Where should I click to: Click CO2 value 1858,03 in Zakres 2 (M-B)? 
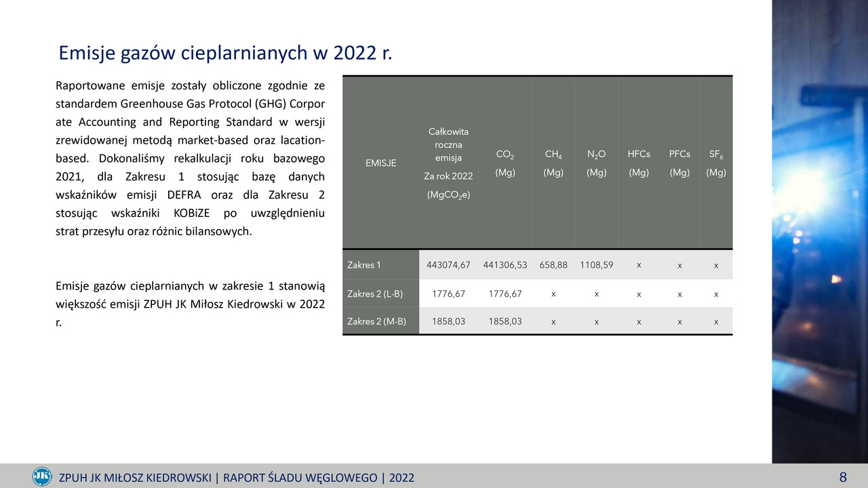505,321
